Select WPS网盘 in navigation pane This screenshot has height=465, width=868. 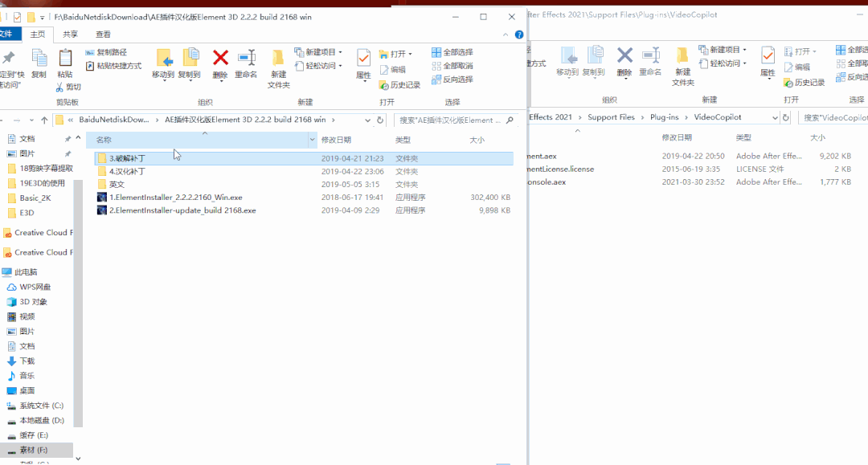(x=29, y=287)
